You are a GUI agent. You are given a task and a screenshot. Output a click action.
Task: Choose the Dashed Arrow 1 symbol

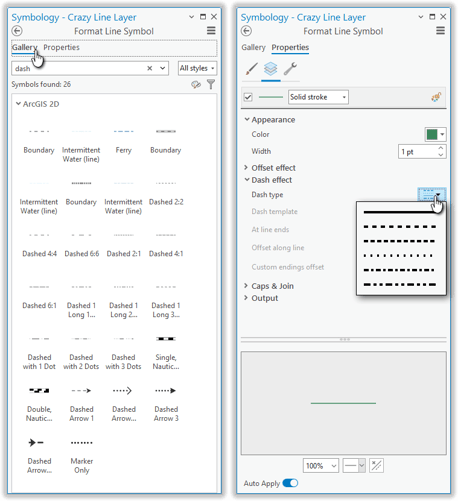click(82, 405)
